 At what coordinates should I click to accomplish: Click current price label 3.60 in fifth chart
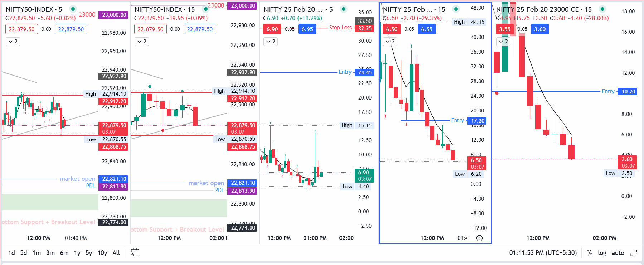point(628,162)
